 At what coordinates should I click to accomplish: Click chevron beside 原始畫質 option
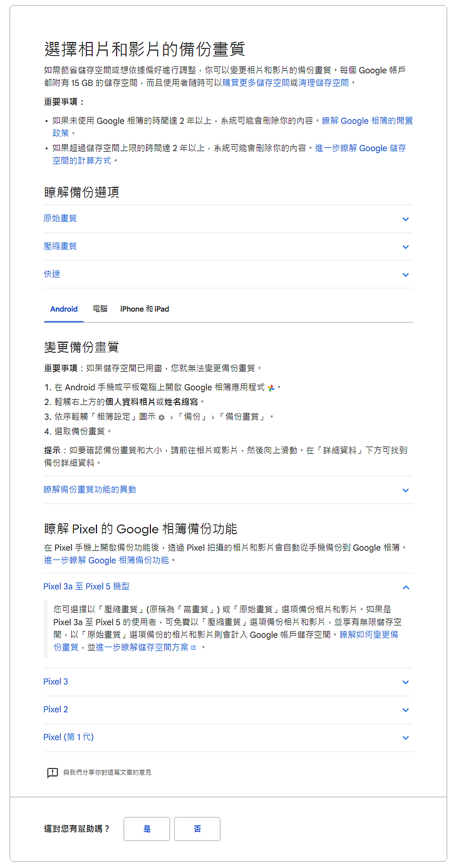[405, 219]
